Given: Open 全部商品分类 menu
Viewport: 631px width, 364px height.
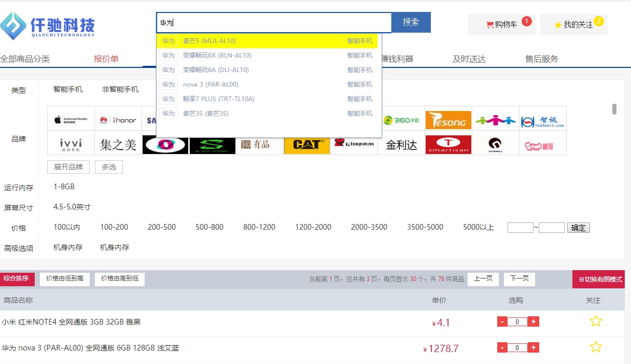Looking at the screenshot, I should coord(25,59).
